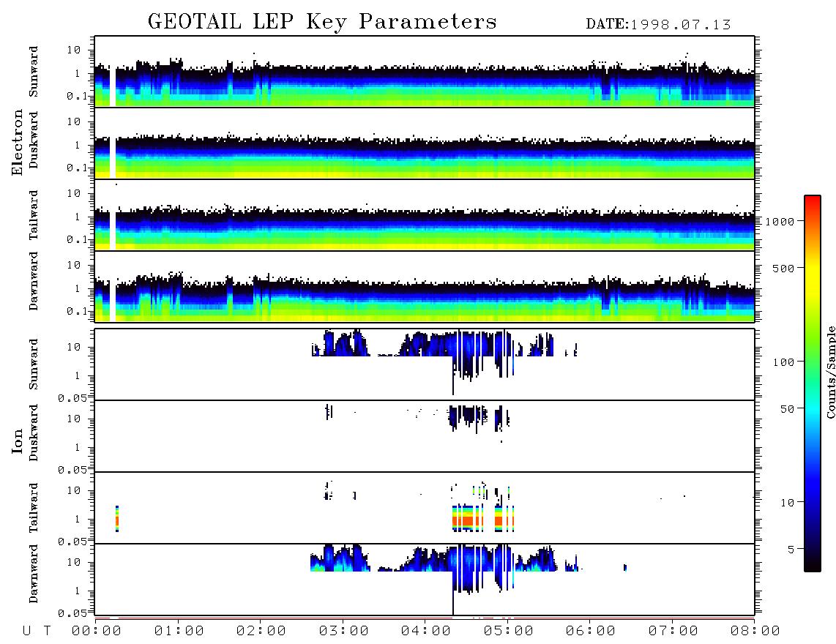836x644 pixels.
Task: Click the Ion "Dawnward" panel label
Action: point(34,574)
